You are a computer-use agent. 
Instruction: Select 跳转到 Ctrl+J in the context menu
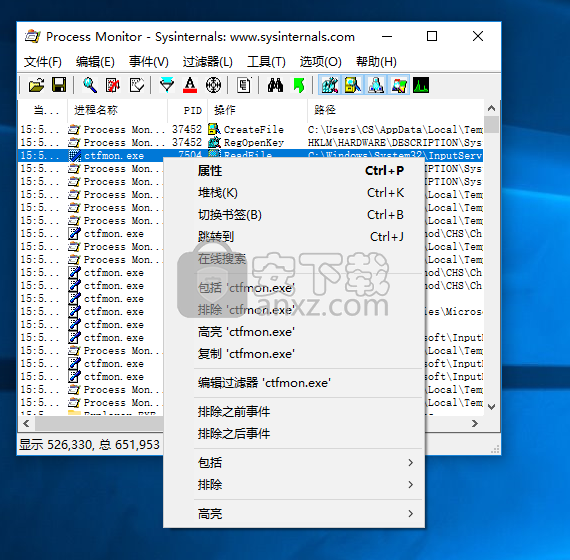294,237
